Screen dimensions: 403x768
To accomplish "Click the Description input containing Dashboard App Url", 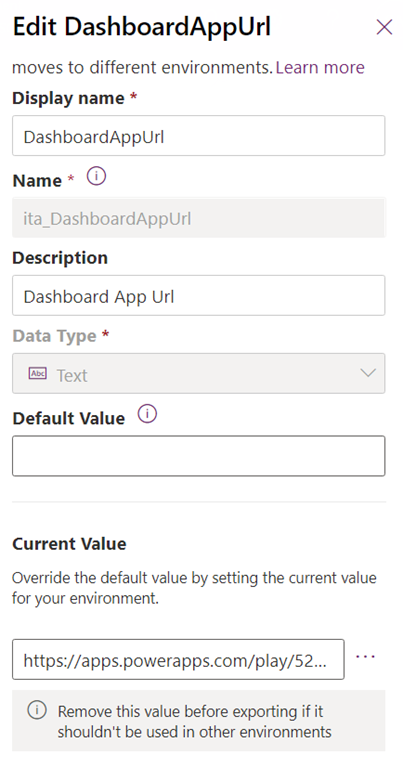I will point(198,295).
